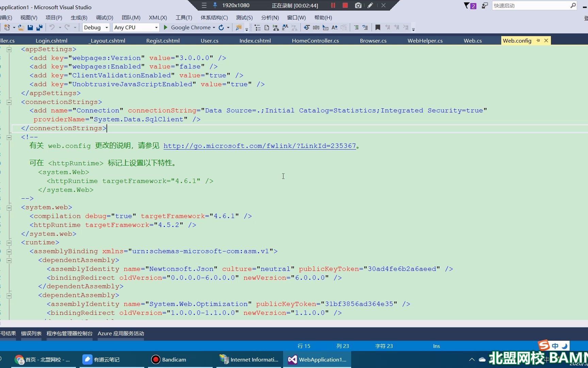Start debugging with the green play icon
588x368 pixels.
pyautogui.click(x=165, y=27)
